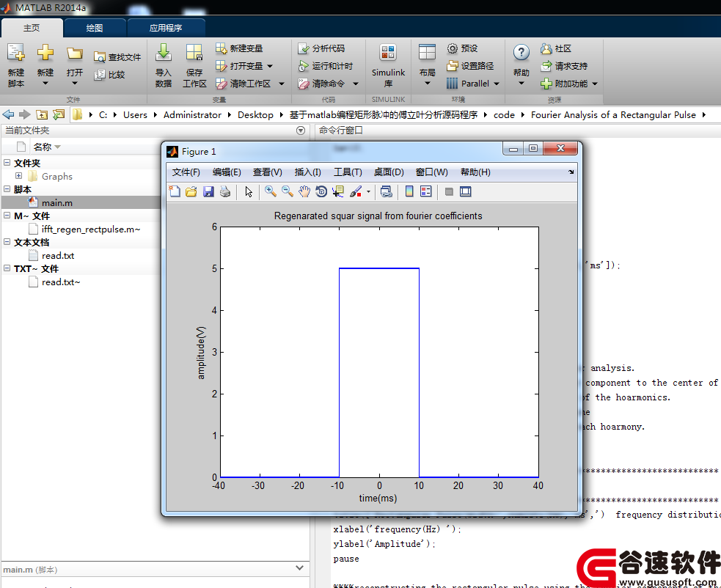Click Open File icon in Figure 1 toolbar

point(191,191)
